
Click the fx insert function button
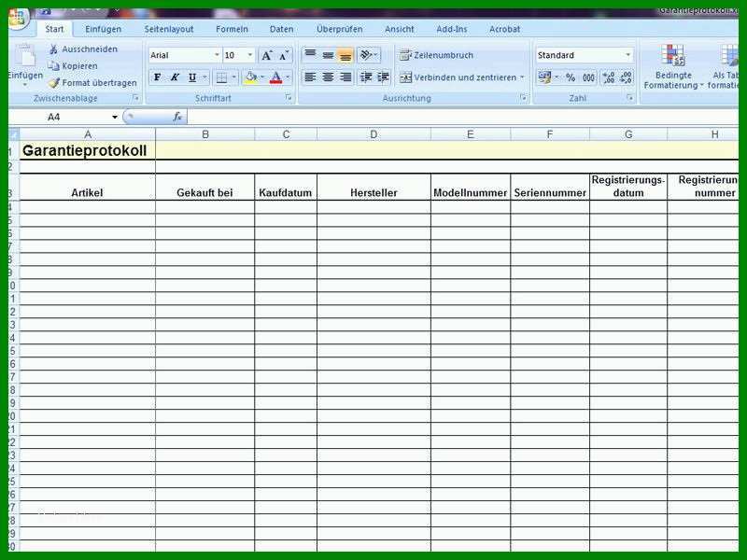pos(177,117)
